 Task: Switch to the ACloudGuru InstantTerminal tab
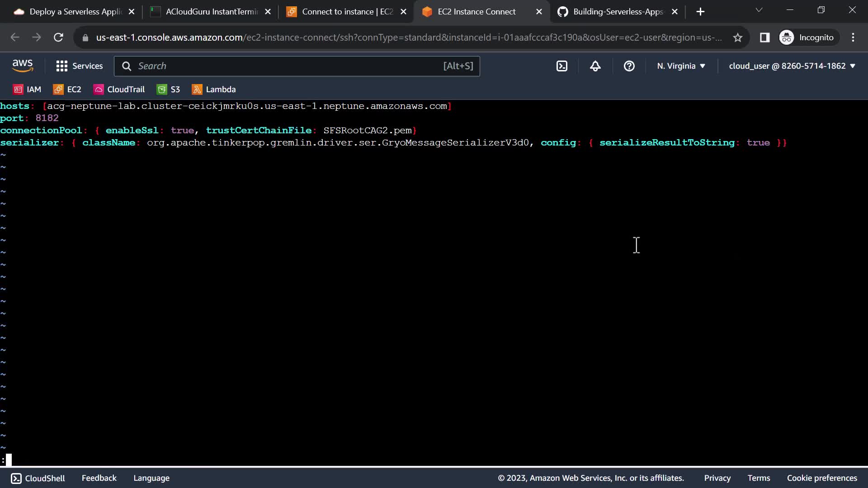[211, 12]
